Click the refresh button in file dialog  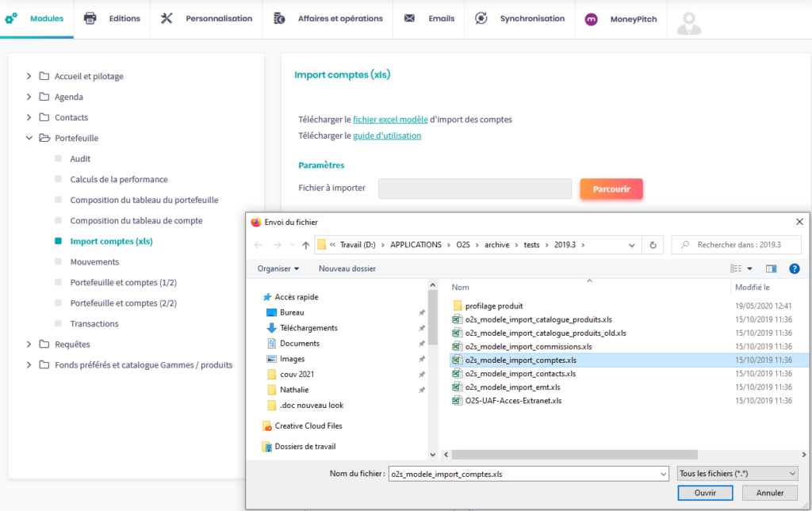pyautogui.click(x=653, y=245)
